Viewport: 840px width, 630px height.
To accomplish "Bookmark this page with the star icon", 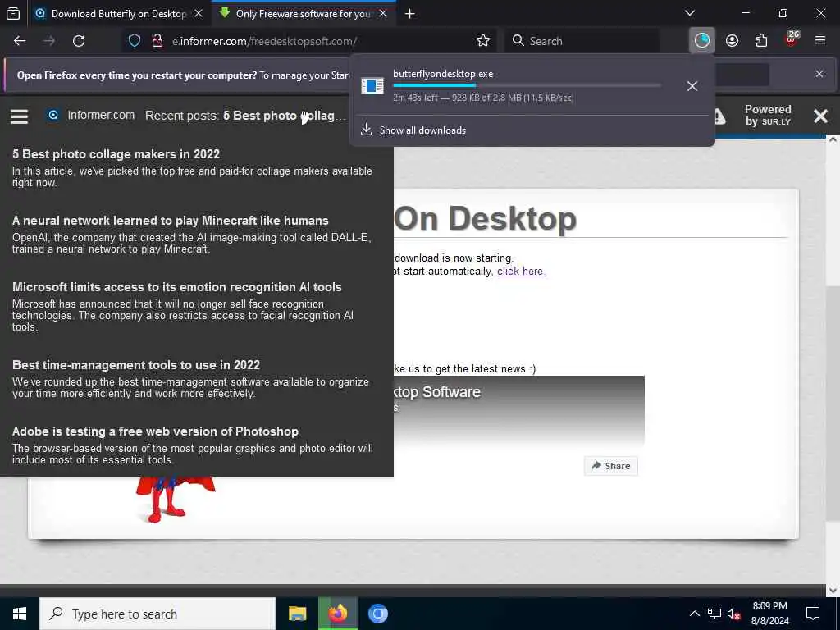I will [x=482, y=41].
